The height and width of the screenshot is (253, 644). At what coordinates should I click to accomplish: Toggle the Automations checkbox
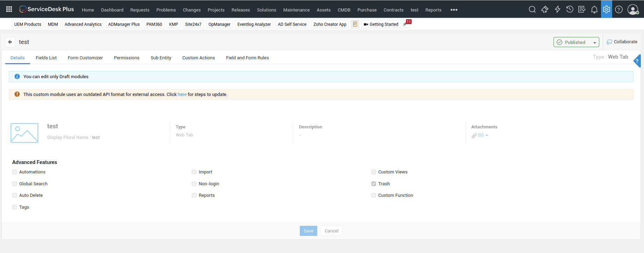[x=15, y=172]
